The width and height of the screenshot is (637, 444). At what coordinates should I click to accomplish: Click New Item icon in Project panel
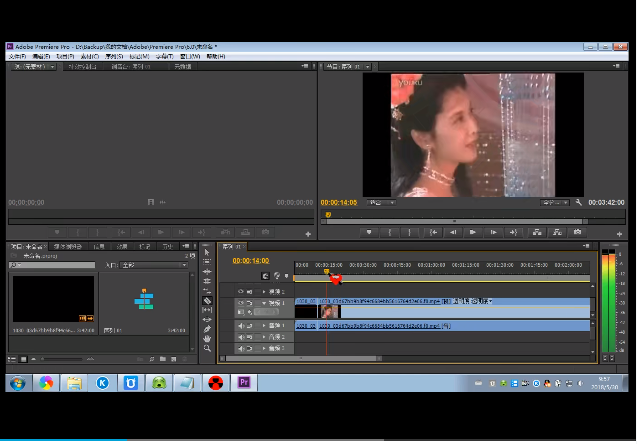click(173, 359)
